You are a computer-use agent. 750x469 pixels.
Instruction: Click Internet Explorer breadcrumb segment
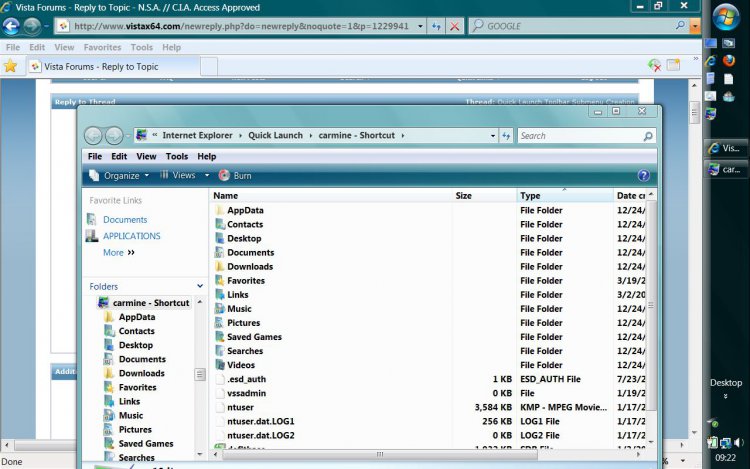pos(198,135)
